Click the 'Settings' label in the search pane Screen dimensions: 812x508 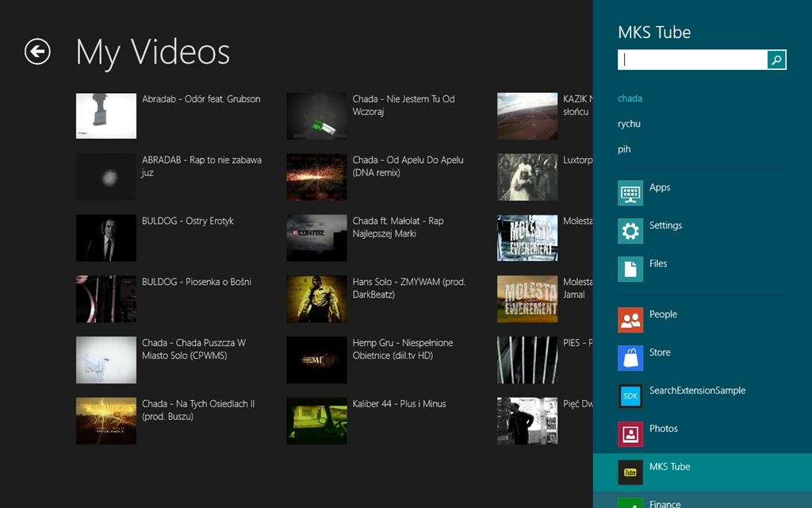click(665, 225)
